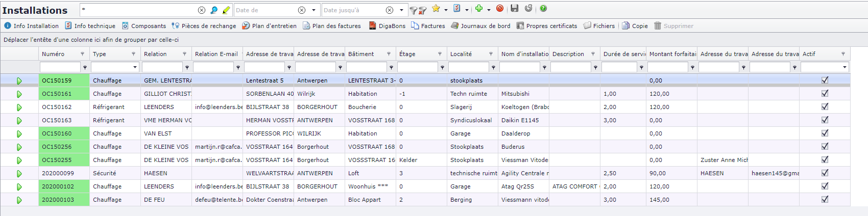Click green arrow for row OC150256
The width and height of the screenshot is (868, 216).
point(19,147)
